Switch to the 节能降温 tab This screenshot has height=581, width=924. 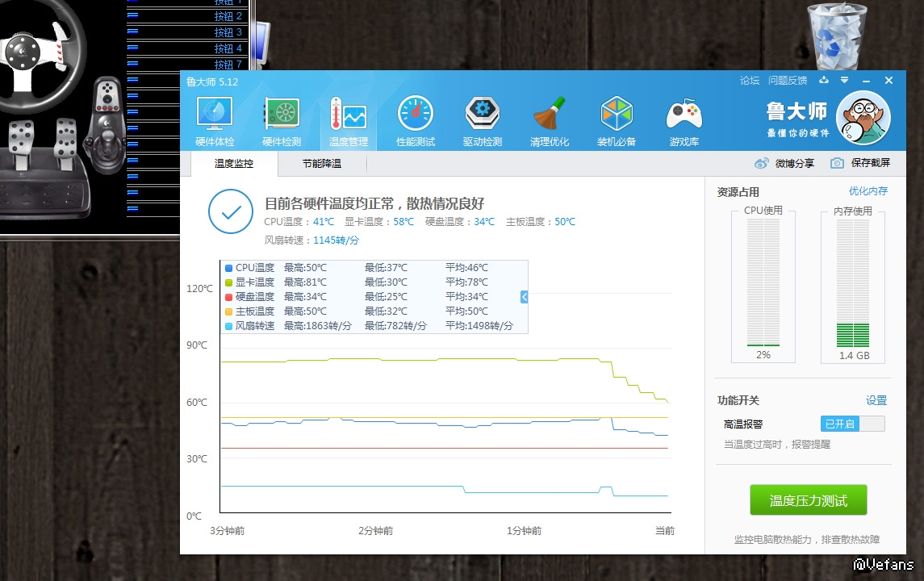pyautogui.click(x=322, y=164)
